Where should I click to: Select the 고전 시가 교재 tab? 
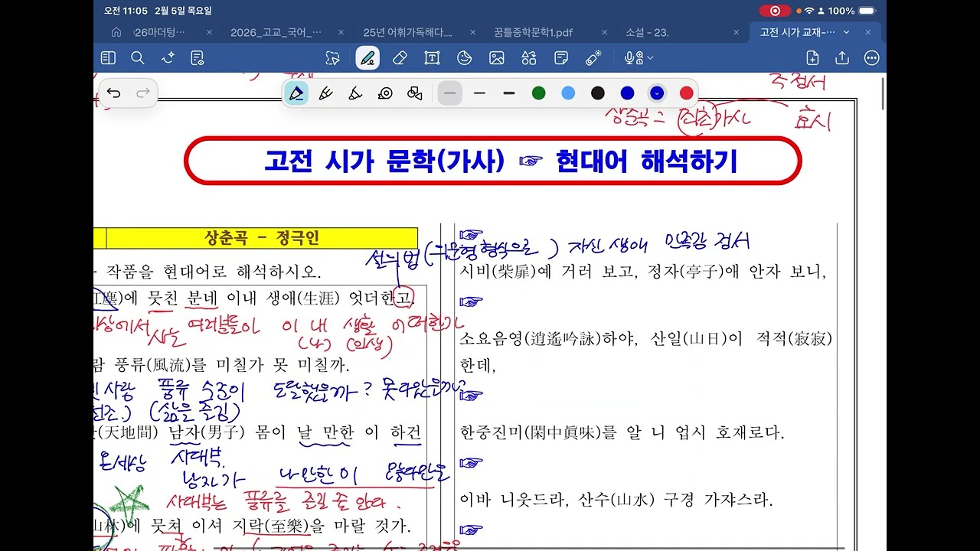pos(797,33)
